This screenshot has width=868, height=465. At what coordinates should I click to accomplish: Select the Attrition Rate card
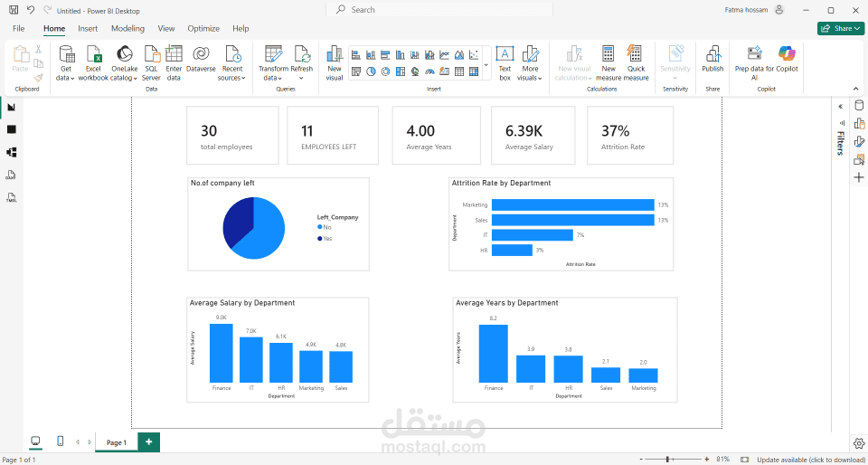pos(630,136)
